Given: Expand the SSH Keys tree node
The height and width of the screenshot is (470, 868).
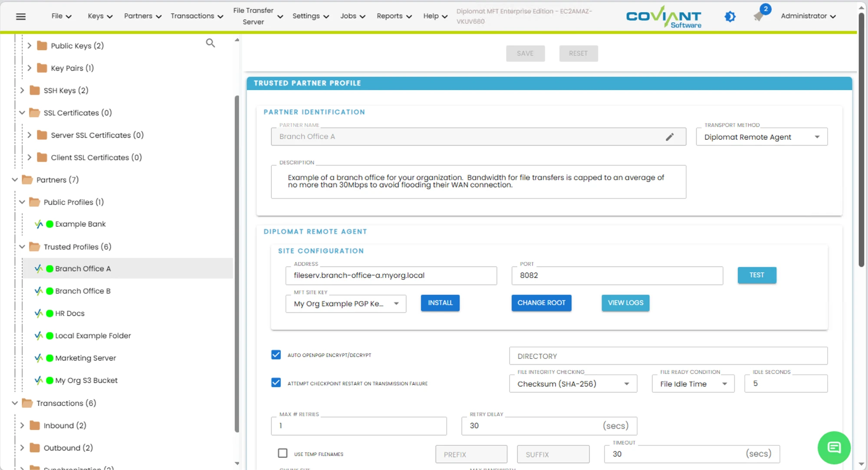Looking at the screenshot, I should point(22,90).
